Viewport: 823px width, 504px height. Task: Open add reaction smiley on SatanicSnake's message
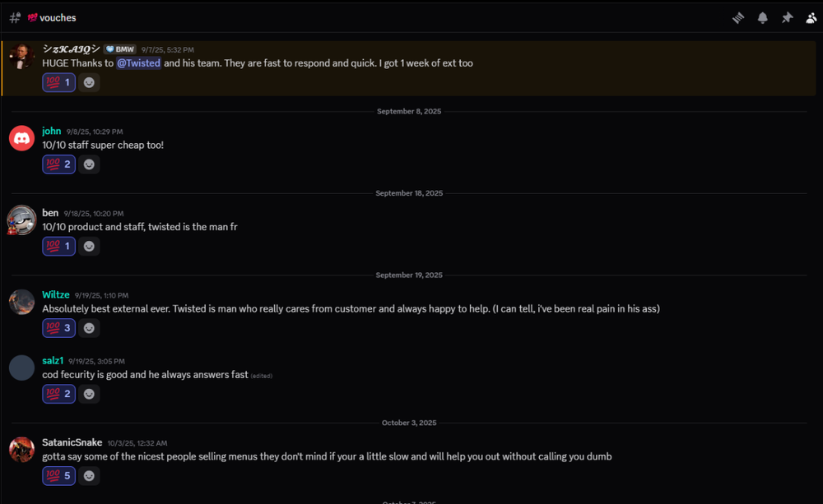89,475
